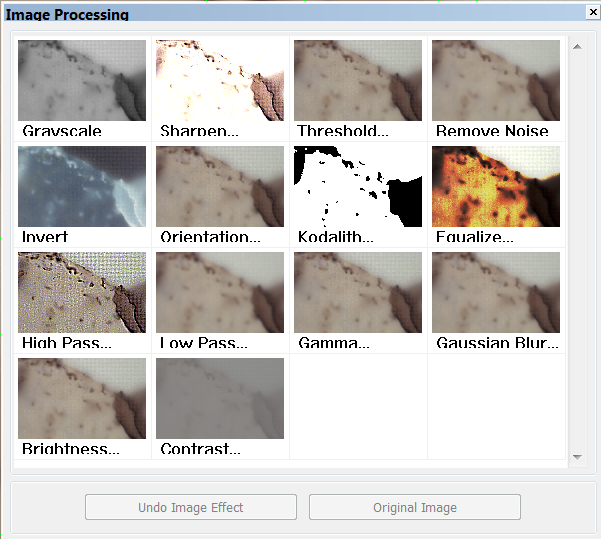This screenshot has height=539, width=601.
Task: Open the Gamma adjustment thumbnail
Action: (x=358, y=293)
